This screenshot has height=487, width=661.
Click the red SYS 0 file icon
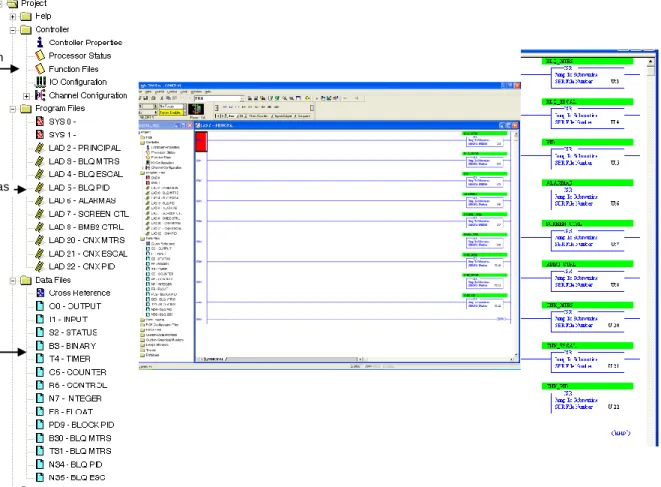(x=40, y=121)
